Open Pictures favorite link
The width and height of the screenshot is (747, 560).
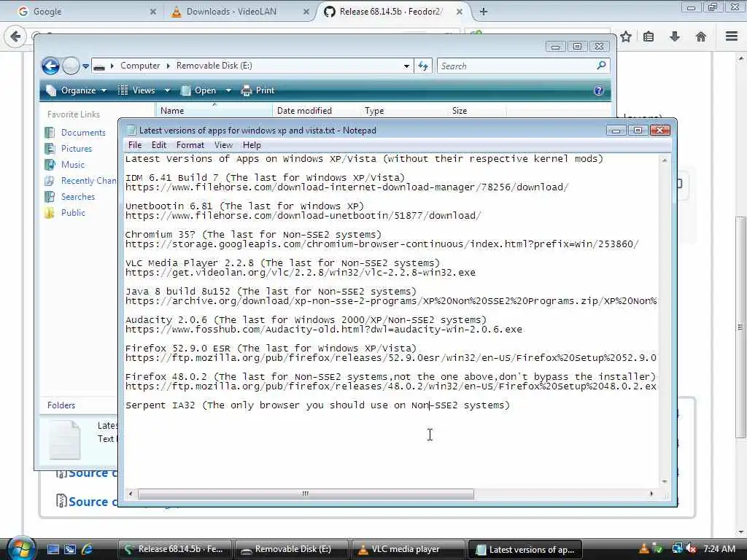click(x=68, y=149)
